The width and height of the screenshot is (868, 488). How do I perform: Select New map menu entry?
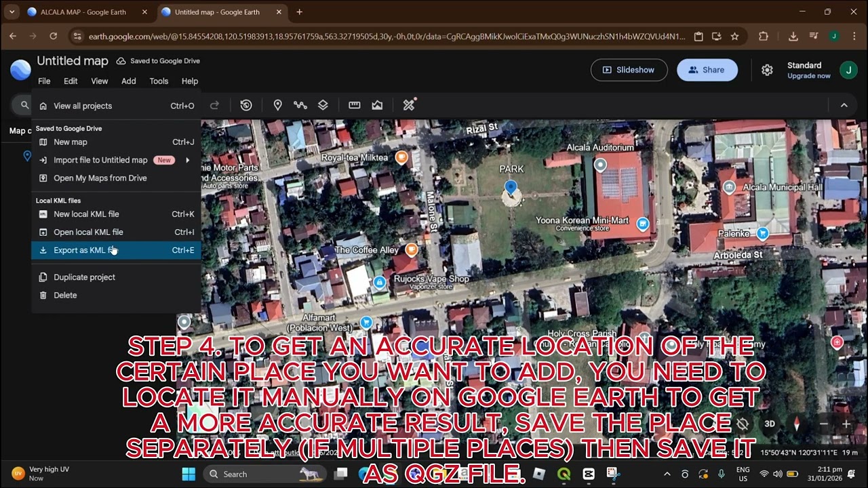[x=116, y=142]
